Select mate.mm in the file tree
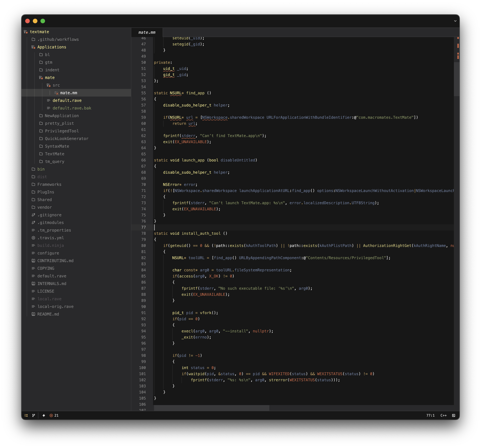Viewport: 481px width, 448px height. tap(76, 93)
